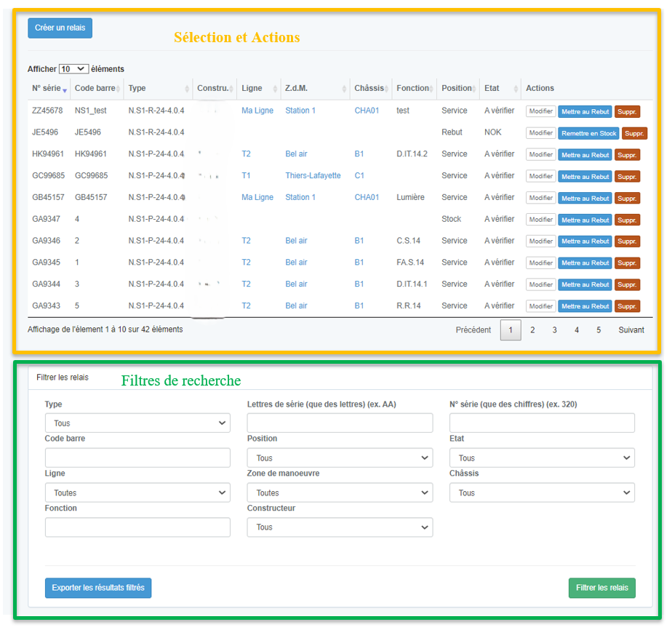Open the Thiers-Lafayette line link
Screen dimensions: 672x630
click(x=313, y=175)
